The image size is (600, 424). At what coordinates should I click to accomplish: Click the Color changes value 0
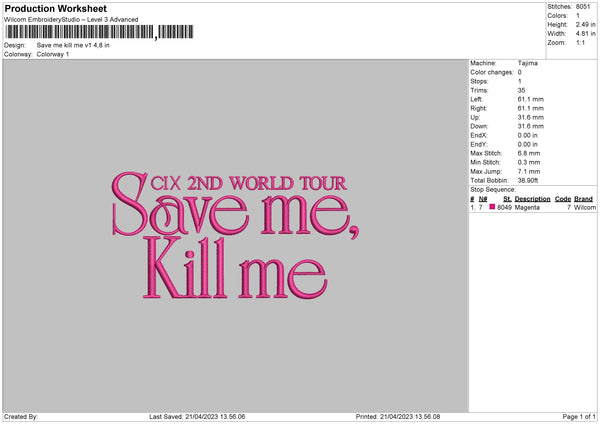coord(519,72)
